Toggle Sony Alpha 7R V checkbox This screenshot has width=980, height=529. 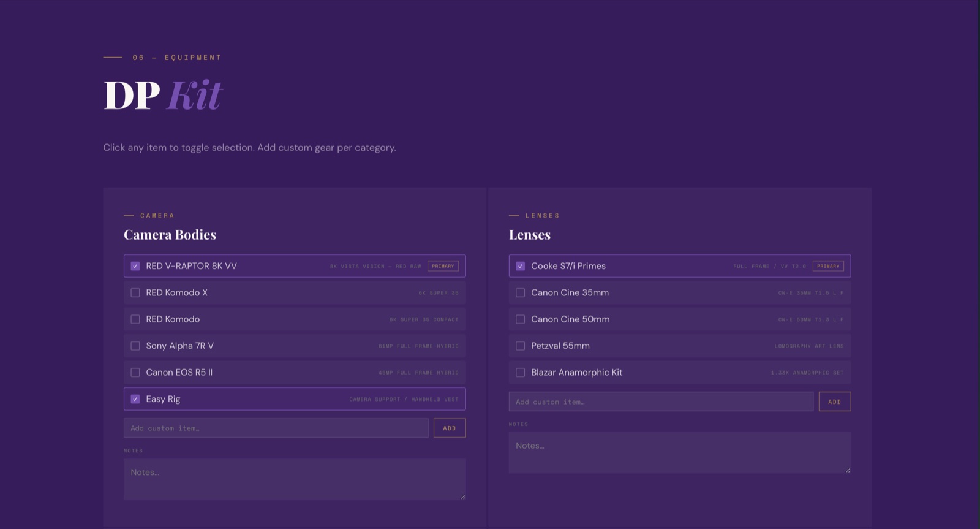point(135,346)
